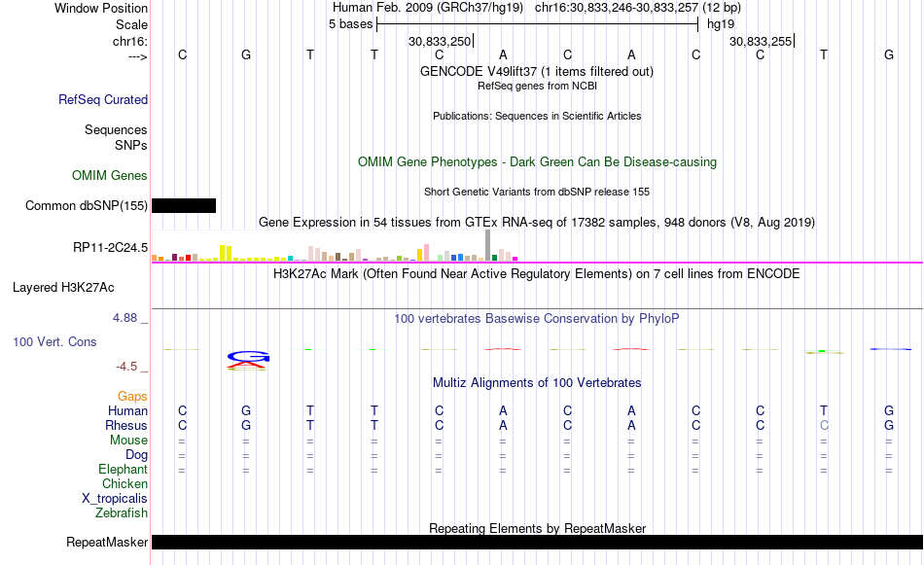The width and height of the screenshot is (924, 565).
Task: Click 'Multiz Alignments of 100 Vertebrates' title
Action: tap(537, 383)
